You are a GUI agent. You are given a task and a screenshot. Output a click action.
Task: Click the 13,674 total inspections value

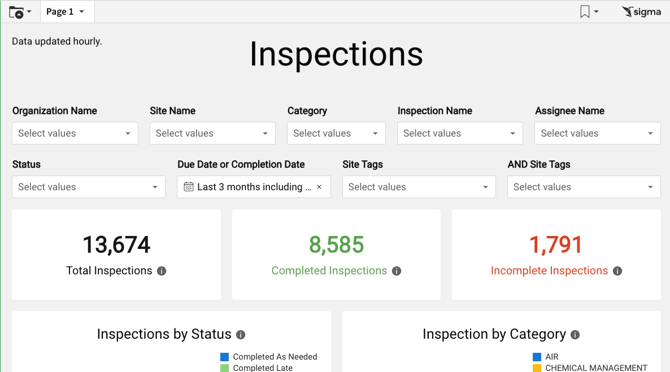point(116,245)
